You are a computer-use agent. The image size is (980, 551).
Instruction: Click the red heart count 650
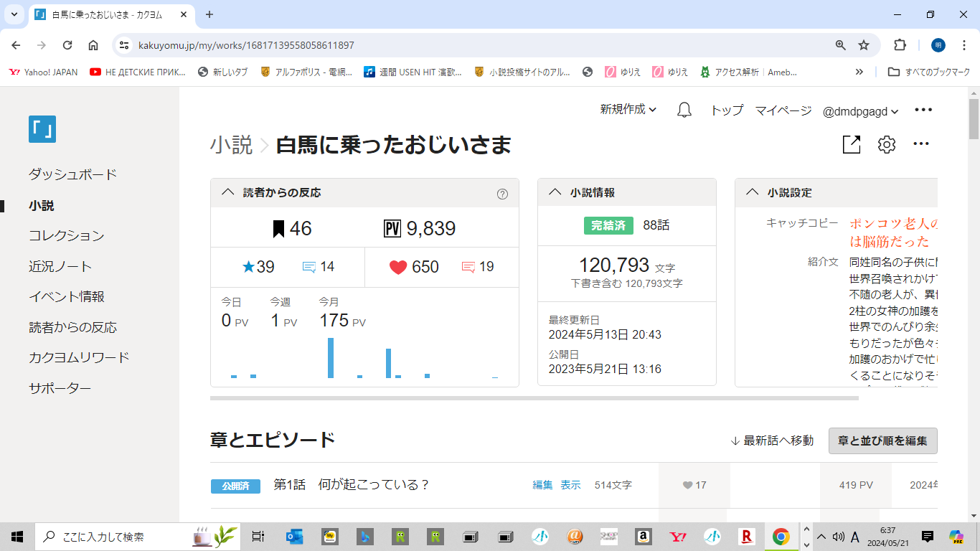coord(415,267)
